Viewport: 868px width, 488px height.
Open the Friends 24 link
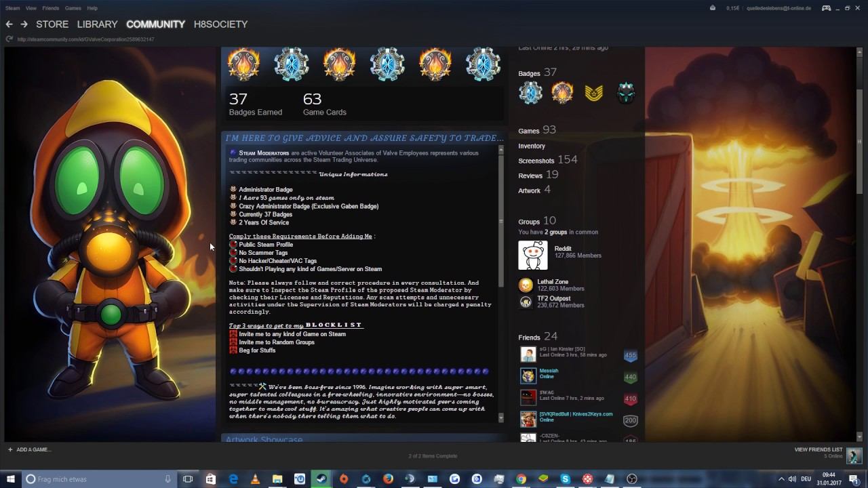pos(538,336)
